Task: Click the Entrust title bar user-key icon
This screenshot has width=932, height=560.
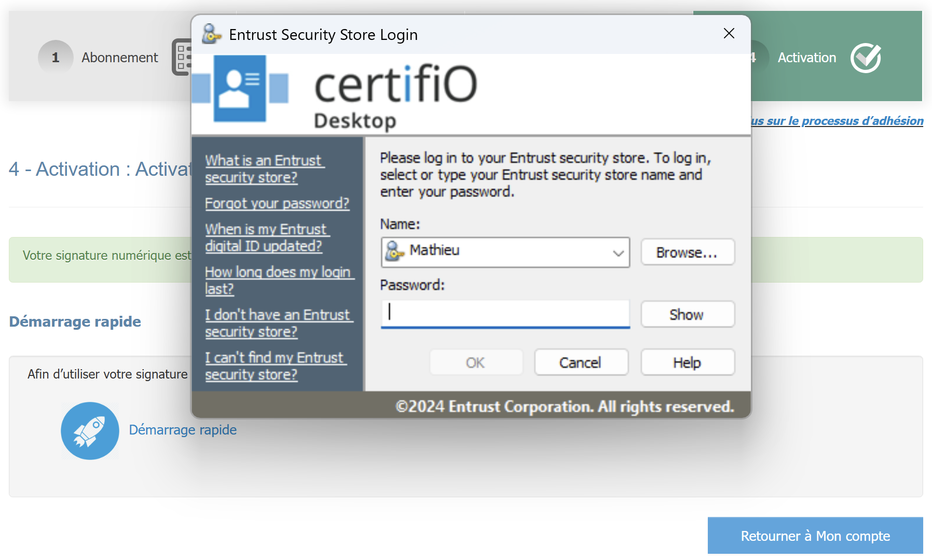Action: 211,34
